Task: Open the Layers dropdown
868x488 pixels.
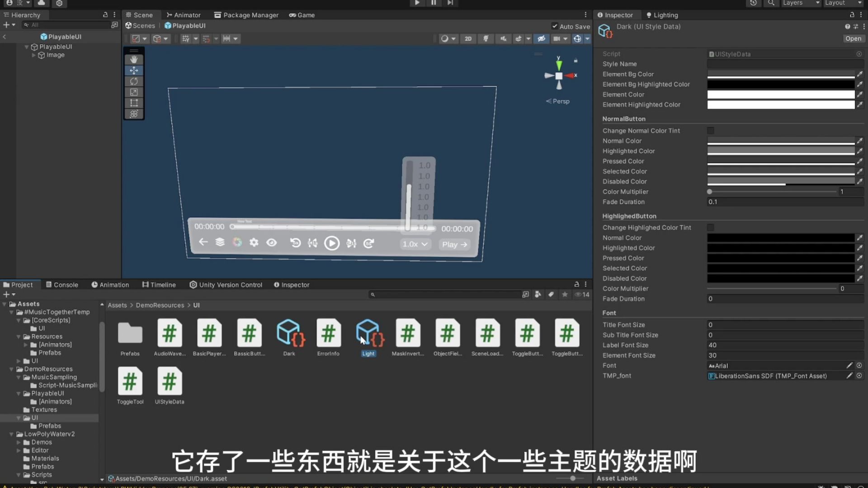Action: 801,3
